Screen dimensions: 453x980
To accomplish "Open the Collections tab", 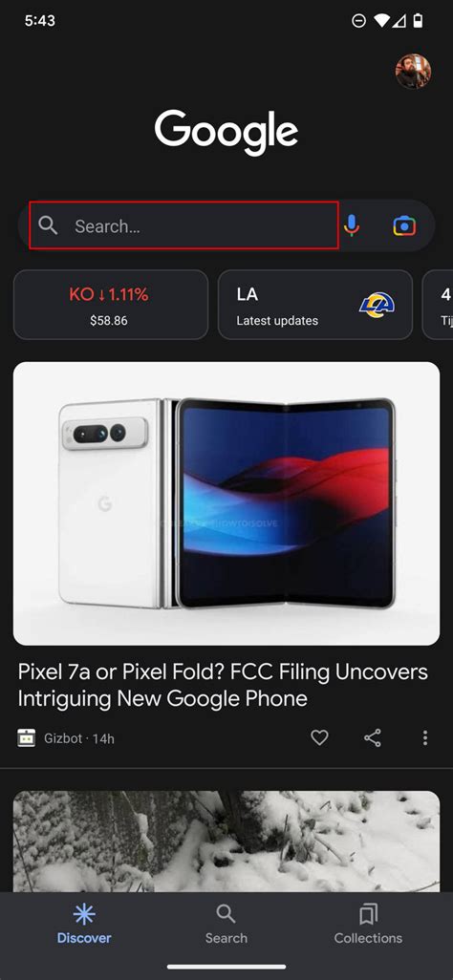I will tap(368, 925).
